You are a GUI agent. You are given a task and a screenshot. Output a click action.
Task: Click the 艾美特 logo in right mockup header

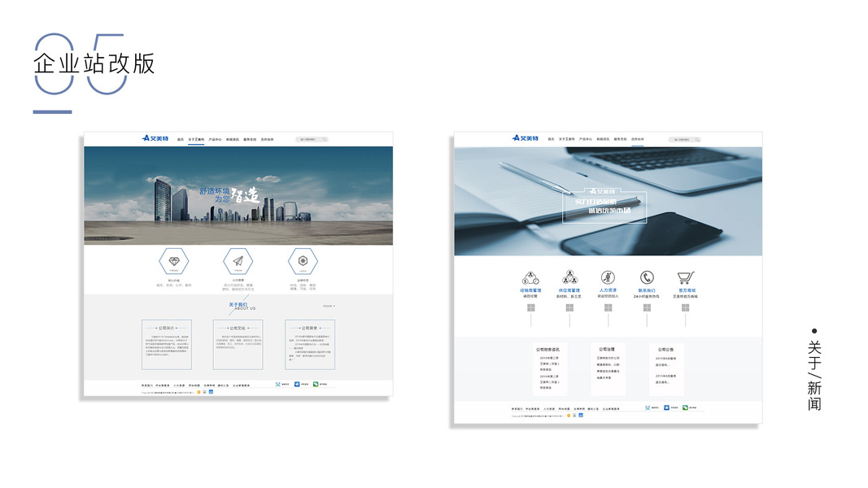pos(526,138)
